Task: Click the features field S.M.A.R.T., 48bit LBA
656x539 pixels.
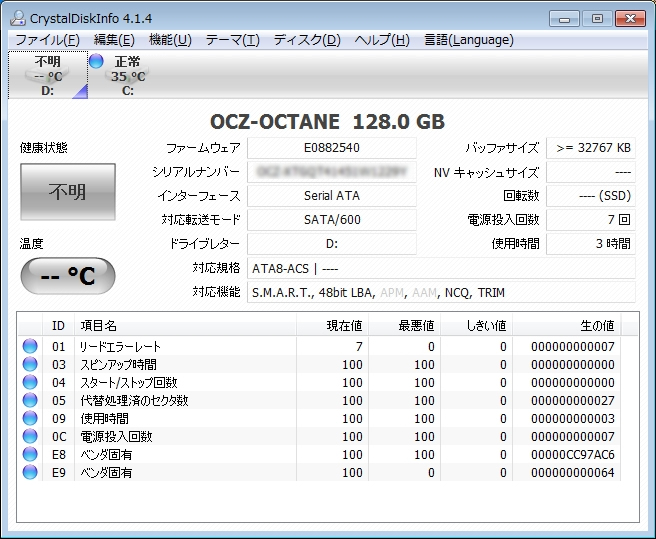Action: tap(441, 292)
